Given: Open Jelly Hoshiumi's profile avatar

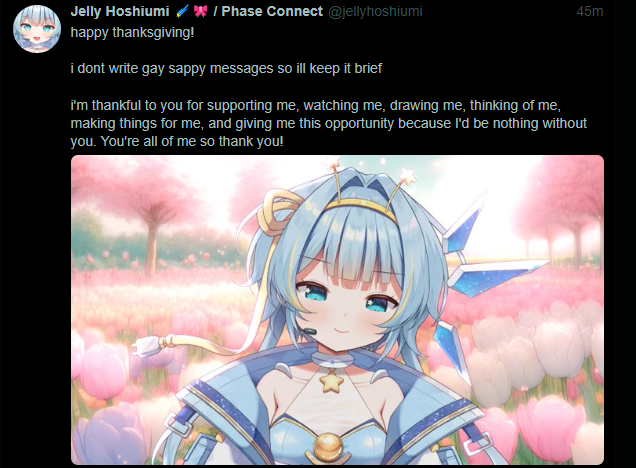Looking at the screenshot, I should [37, 29].
